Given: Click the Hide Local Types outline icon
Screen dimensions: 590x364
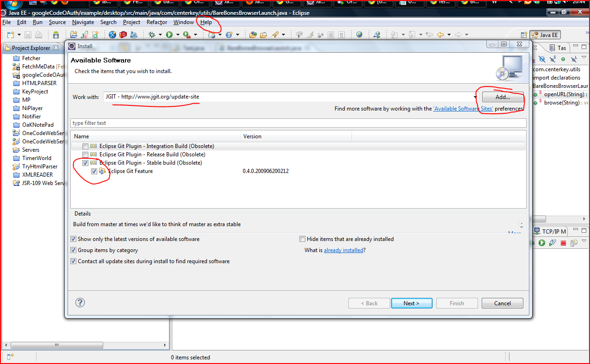Looking at the screenshot, I should click(574, 59).
